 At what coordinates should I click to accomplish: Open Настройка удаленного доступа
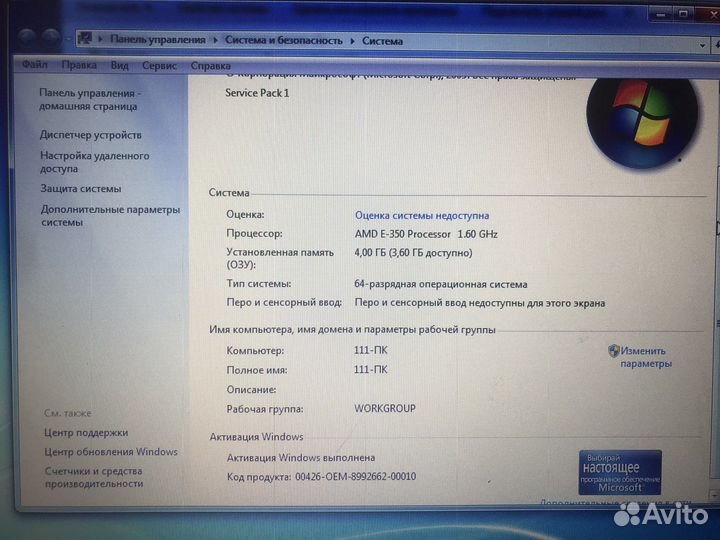(x=95, y=162)
